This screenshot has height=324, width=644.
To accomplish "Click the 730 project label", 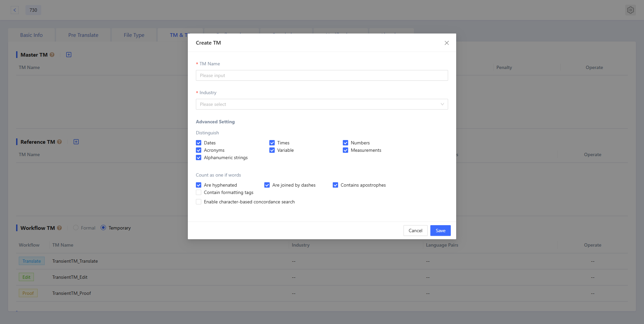I will click(x=33, y=10).
